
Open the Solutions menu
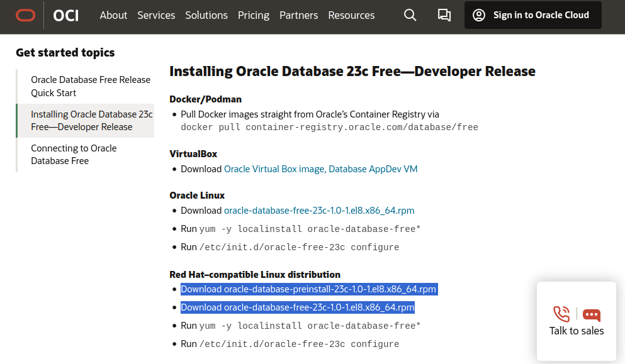coord(206,15)
